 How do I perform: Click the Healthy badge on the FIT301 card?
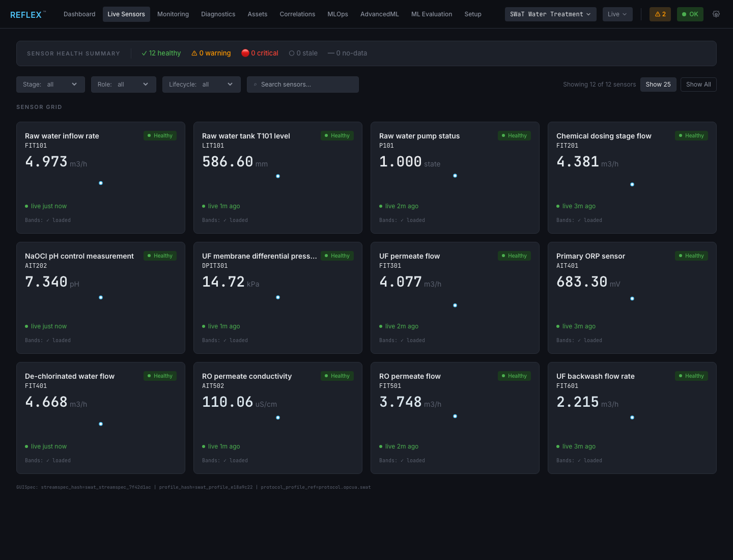(514, 256)
